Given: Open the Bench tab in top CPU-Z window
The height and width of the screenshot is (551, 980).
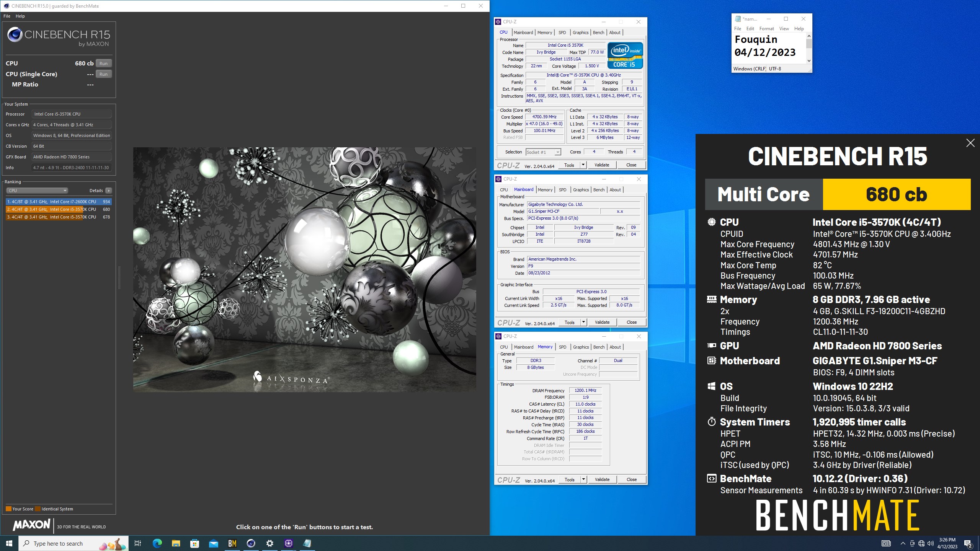Looking at the screenshot, I should [598, 33].
